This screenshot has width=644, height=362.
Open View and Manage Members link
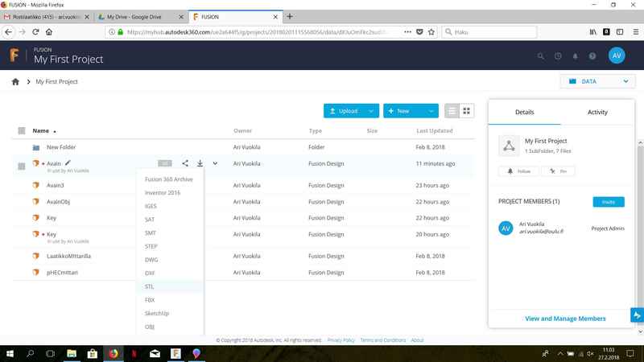coord(565,319)
